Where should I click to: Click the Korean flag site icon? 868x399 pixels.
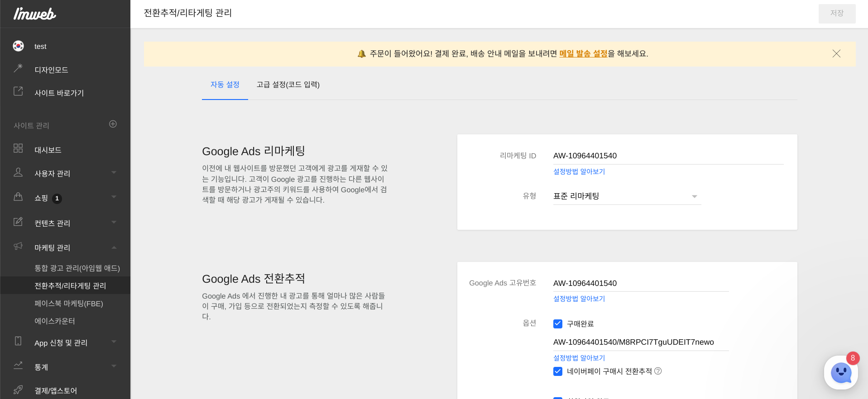[18, 46]
